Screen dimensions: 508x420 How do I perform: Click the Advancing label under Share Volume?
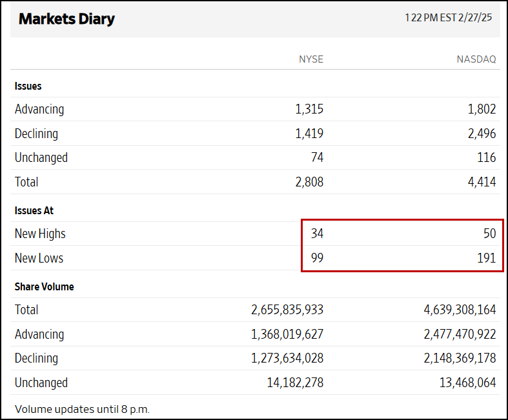click(x=39, y=334)
